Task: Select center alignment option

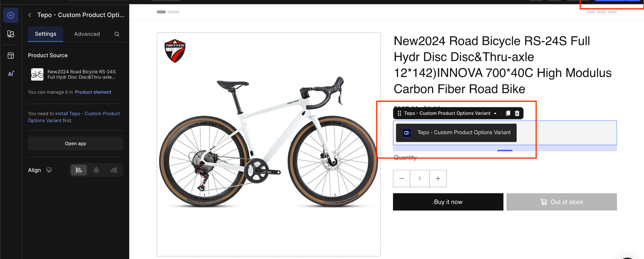Action: tap(96, 170)
